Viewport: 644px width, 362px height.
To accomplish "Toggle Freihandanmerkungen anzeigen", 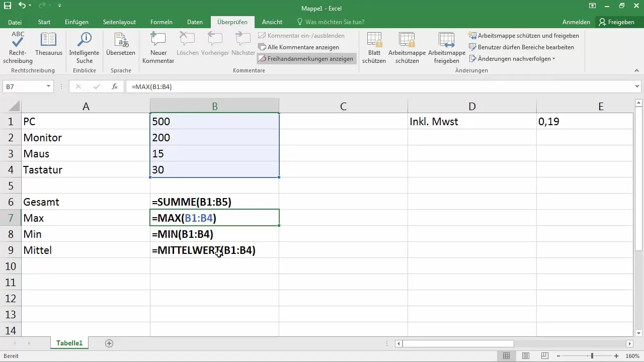I will tap(306, 59).
